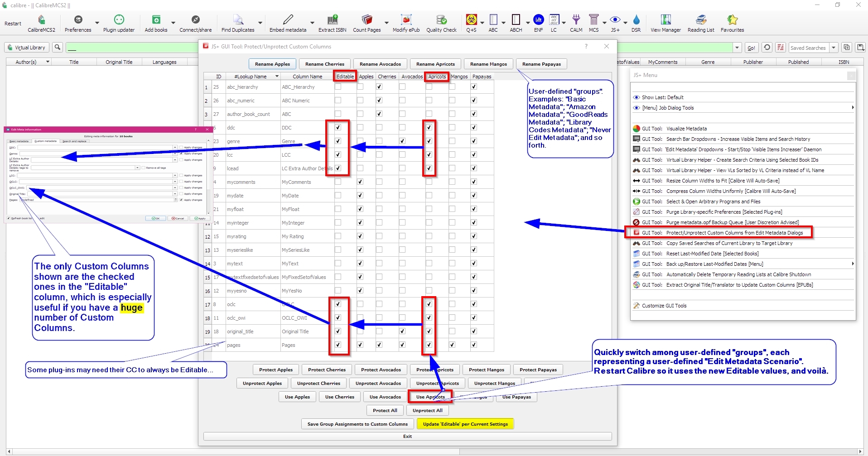Click the yellow Update 'Editable' button
868x456 pixels.
(x=465, y=424)
